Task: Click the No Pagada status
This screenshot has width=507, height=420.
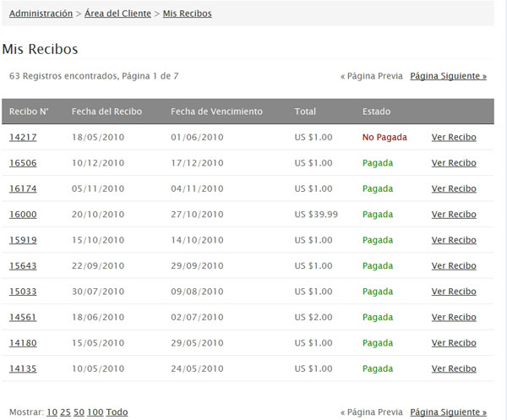Action: pos(384,138)
